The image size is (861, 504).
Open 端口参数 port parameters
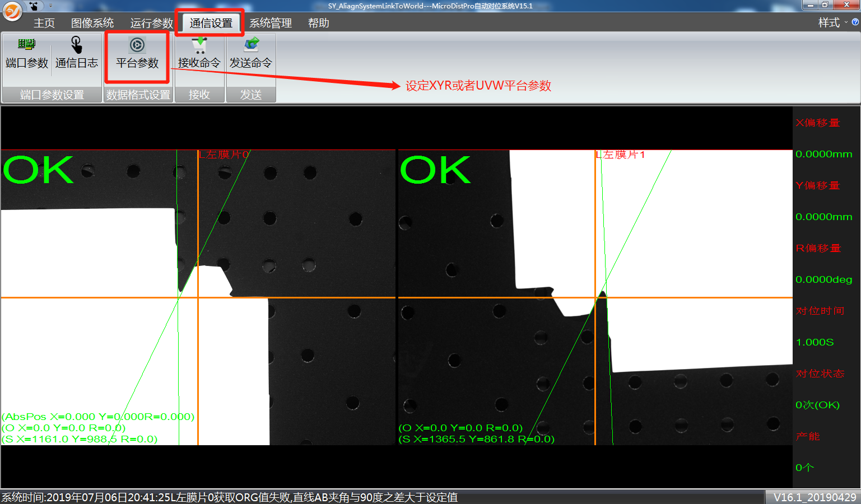pos(26,53)
